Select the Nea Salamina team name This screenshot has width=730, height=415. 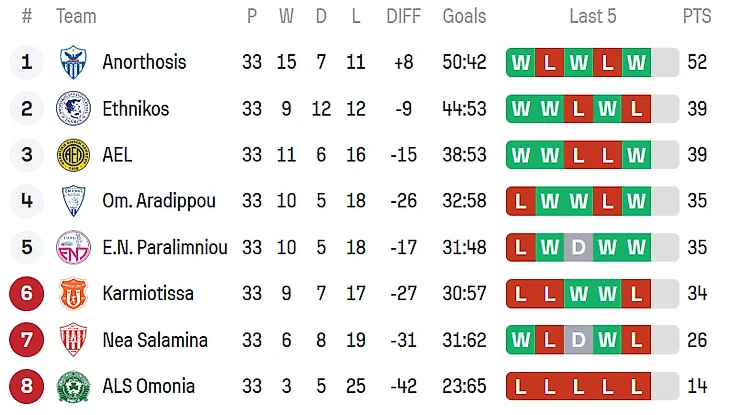click(155, 340)
